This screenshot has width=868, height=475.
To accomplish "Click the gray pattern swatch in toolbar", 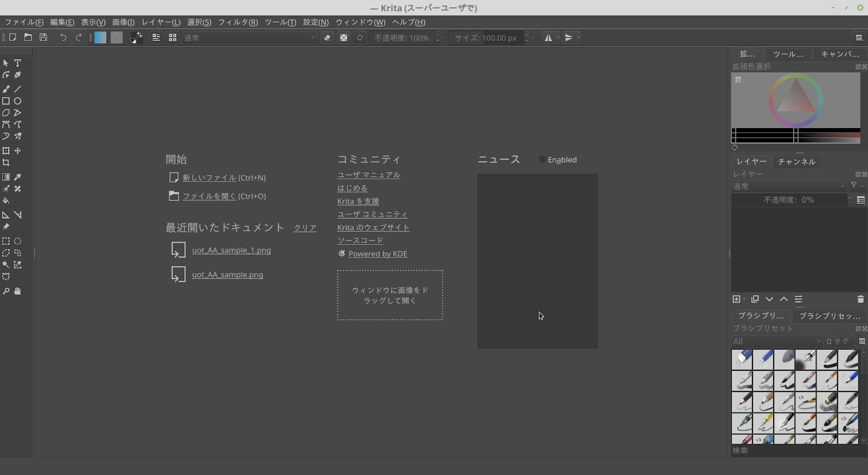I will 117,37.
